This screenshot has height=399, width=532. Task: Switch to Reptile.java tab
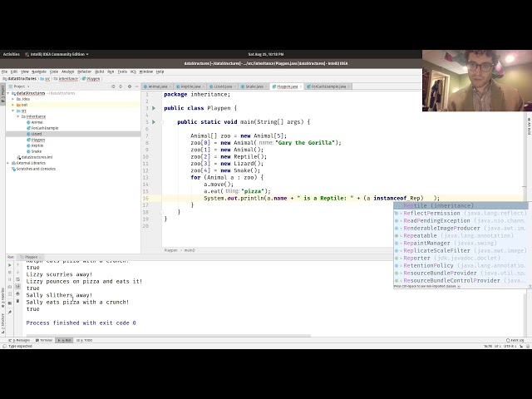coord(190,86)
